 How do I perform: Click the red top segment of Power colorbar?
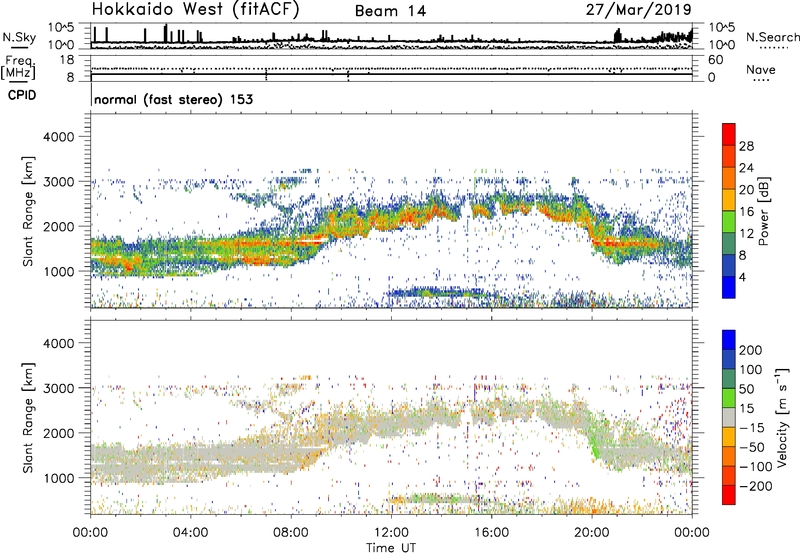coord(729,134)
